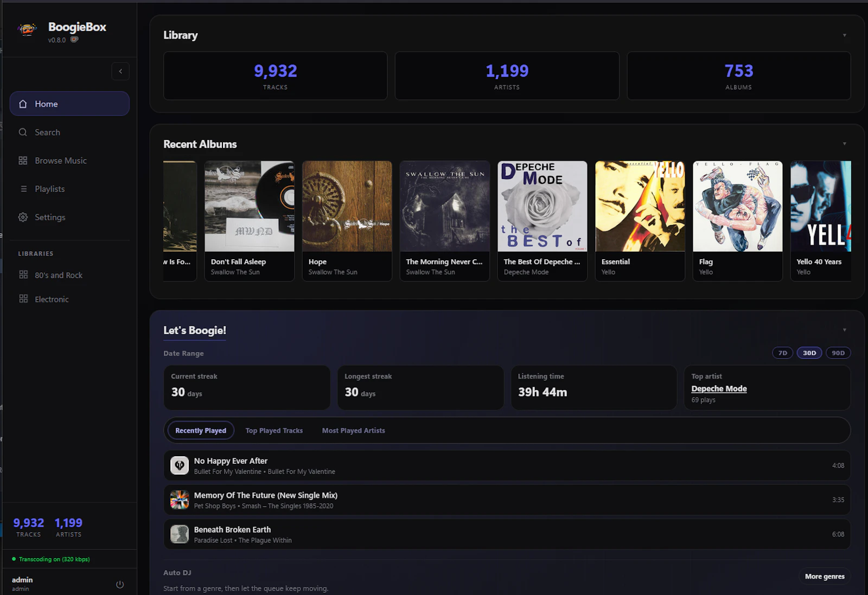Play Memory Of The Future (New Single Mix)
The width and height of the screenshot is (868, 595).
(266, 495)
